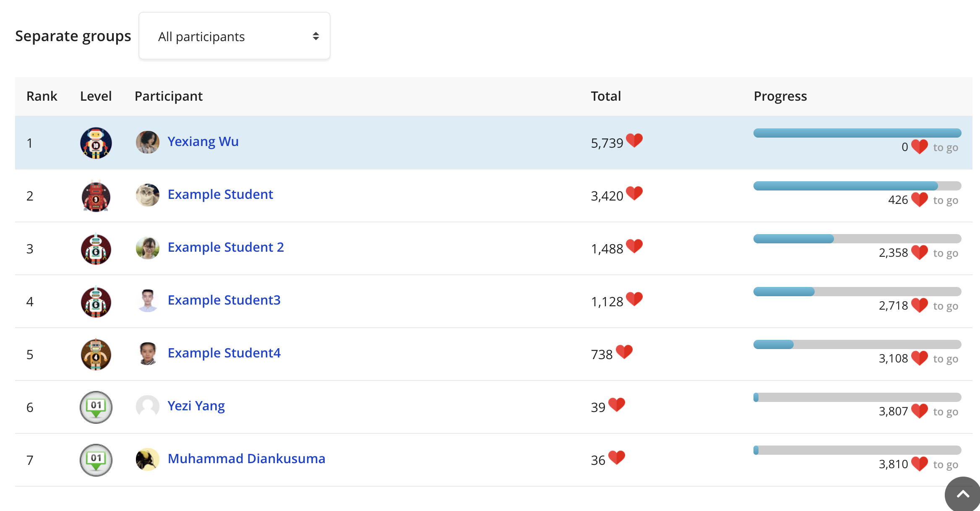Viewport: 980px width, 511px height.
Task: Click the heart icon next to 36 total
Action: click(617, 458)
